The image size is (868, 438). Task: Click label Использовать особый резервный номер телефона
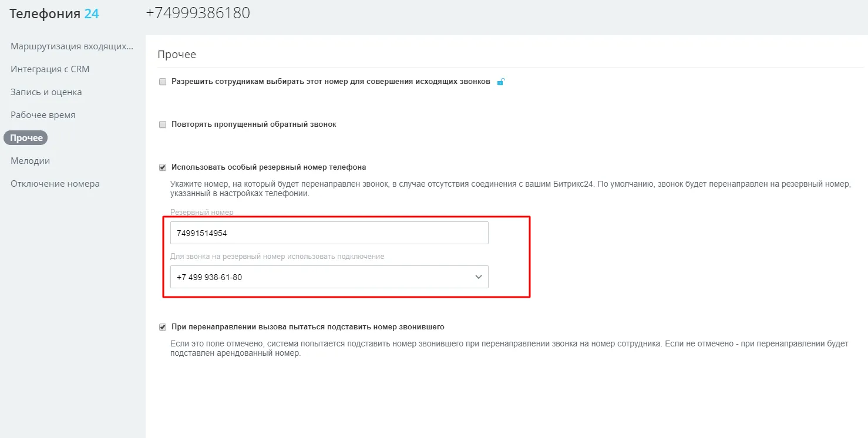269,167
